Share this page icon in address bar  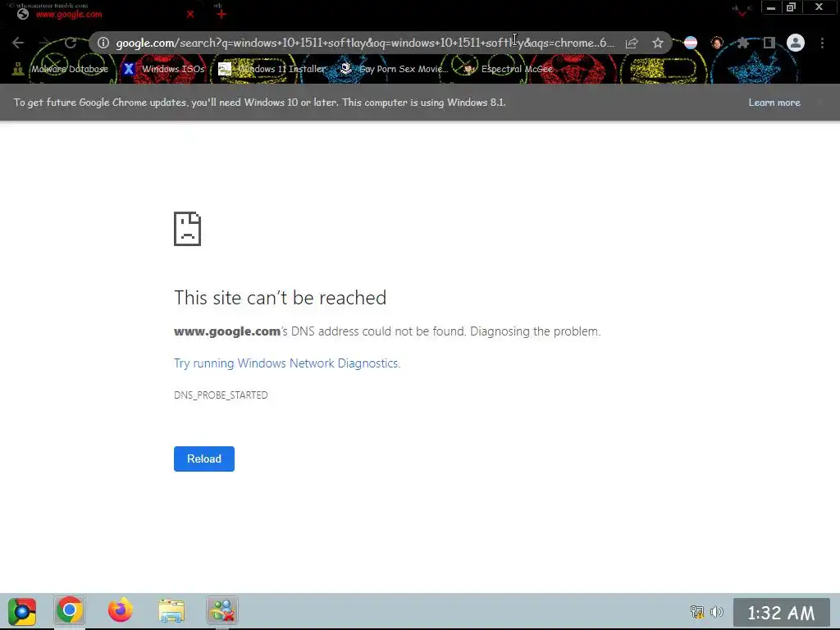click(x=632, y=43)
